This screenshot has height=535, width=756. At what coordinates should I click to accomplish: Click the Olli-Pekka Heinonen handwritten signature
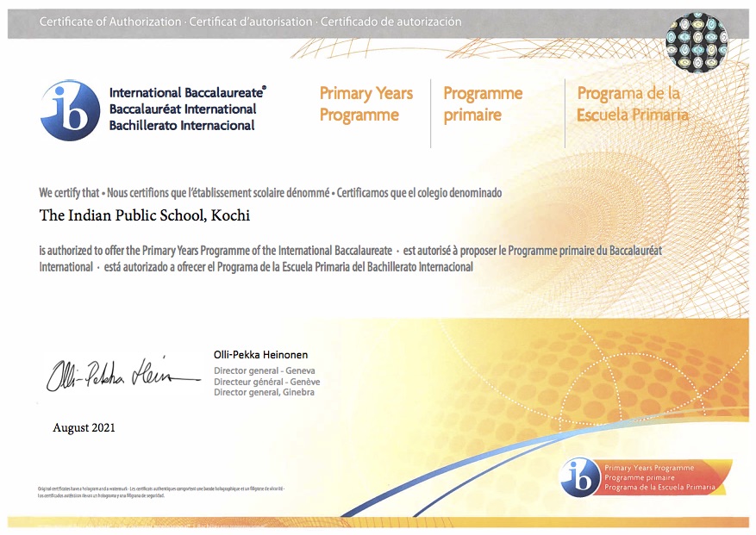123,375
